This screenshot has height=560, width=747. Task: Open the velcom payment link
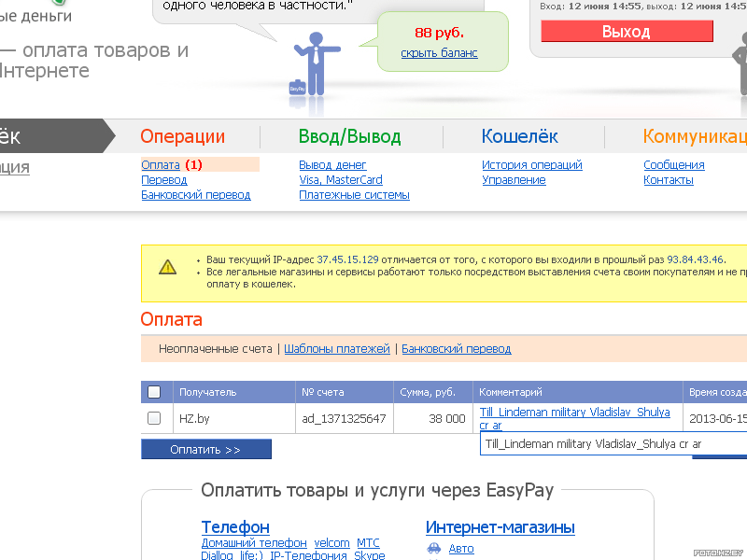pyautogui.click(x=331, y=543)
